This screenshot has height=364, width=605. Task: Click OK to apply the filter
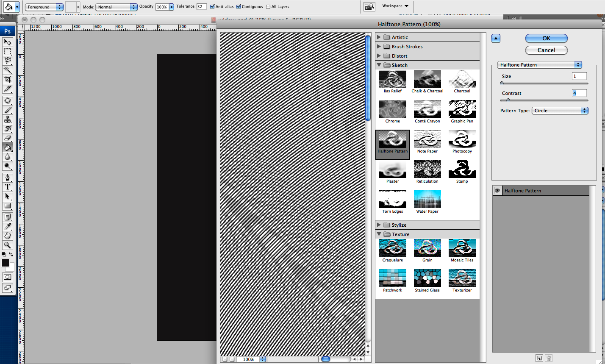click(x=546, y=38)
